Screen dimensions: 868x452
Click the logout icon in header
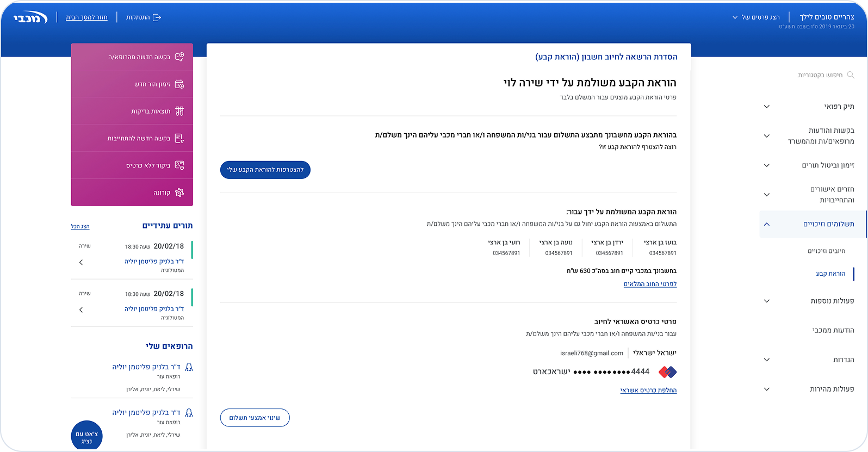tap(157, 17)
